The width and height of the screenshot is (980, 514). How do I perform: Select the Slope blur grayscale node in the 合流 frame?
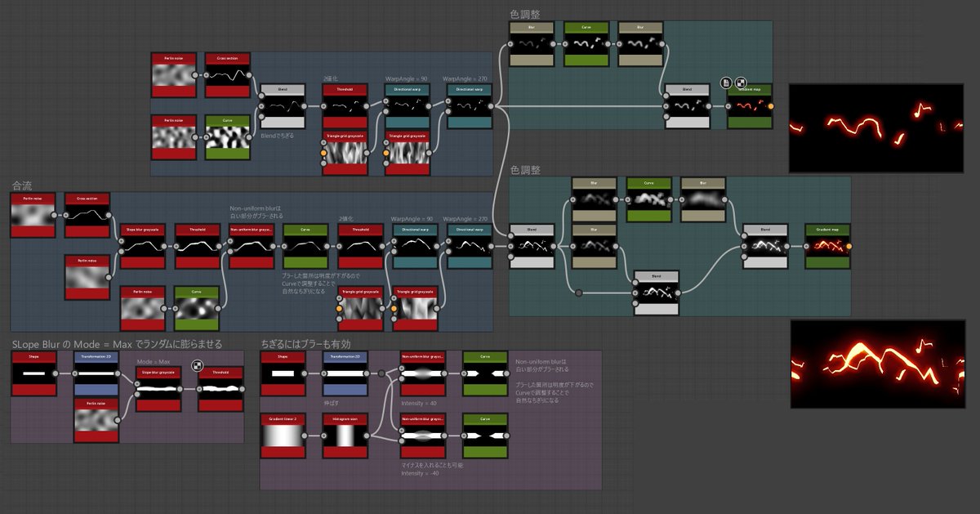[x=142, y=247]
